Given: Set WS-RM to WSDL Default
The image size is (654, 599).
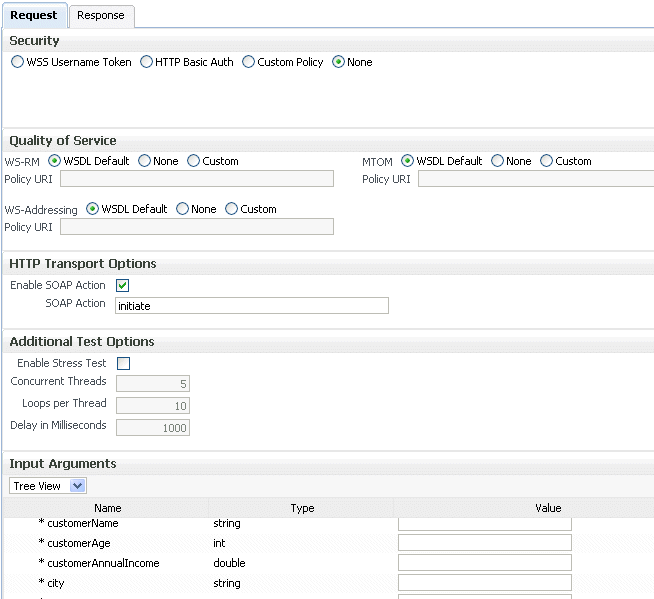Looking at the screenshot, I should point(54,161).
